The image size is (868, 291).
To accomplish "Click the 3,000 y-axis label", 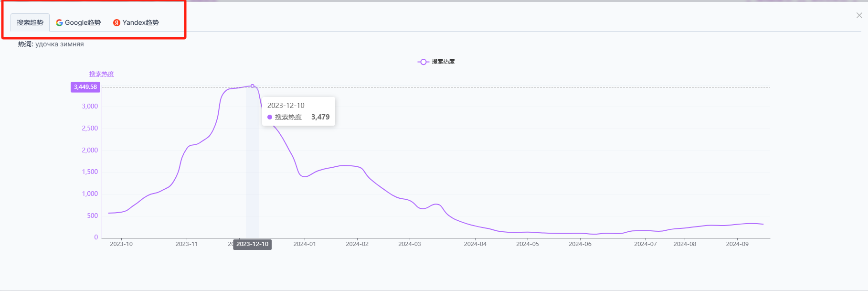I will (90, 106).
